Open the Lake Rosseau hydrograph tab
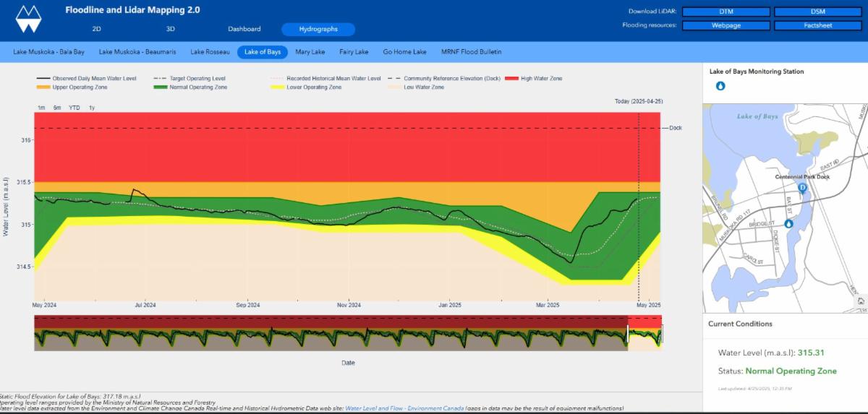 point(210,52)
